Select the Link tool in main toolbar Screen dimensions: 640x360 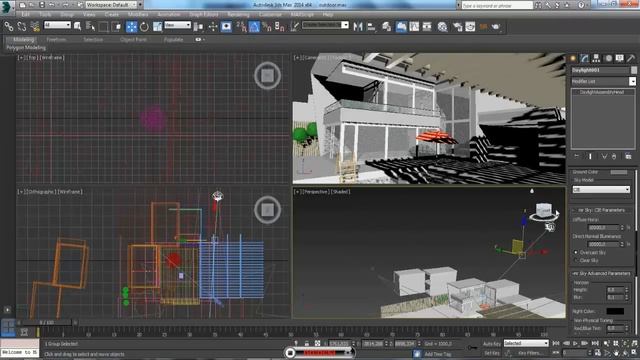click(x=9, y=27)
